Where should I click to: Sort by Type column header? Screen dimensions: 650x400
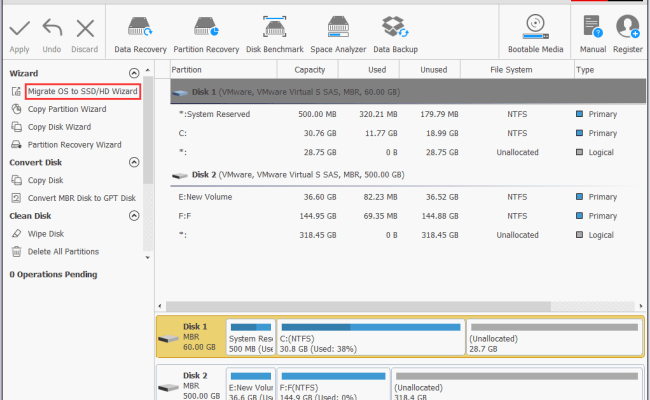pos(610,70)
